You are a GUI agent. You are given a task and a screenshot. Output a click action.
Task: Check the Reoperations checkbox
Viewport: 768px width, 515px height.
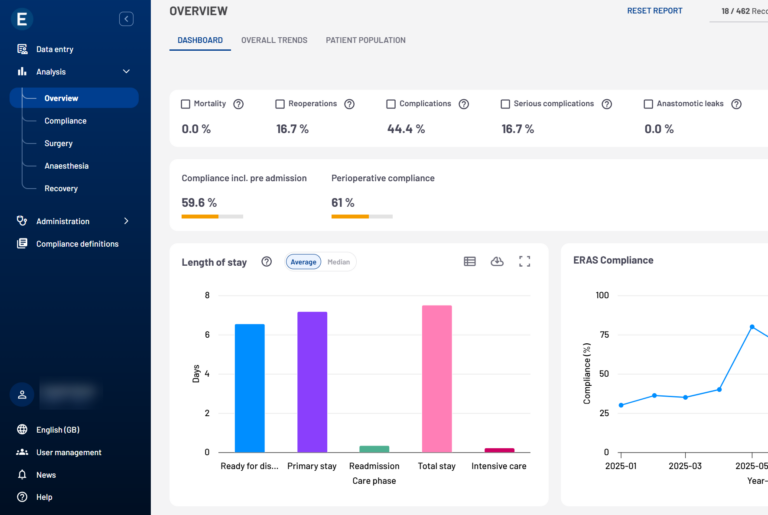(x=280, y=104)
